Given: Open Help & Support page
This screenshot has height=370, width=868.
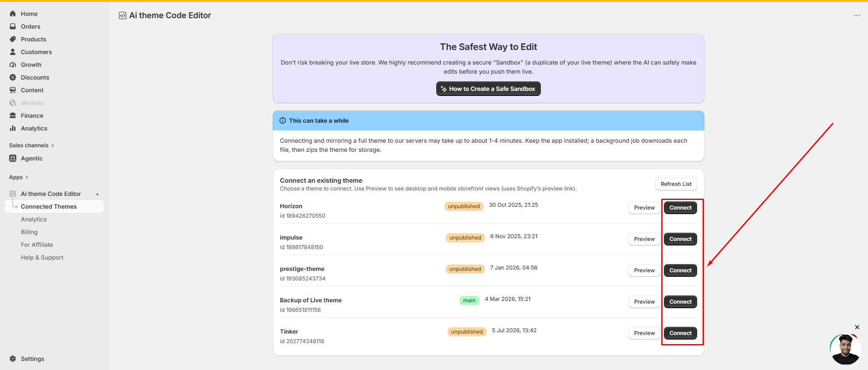Looking at the screenshot, I should click(42, 257).
